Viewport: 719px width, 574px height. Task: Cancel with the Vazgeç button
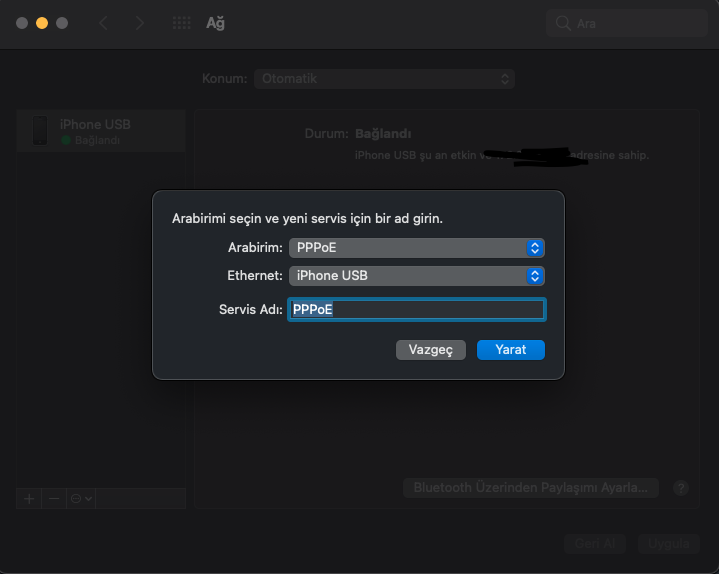point(431,350)
